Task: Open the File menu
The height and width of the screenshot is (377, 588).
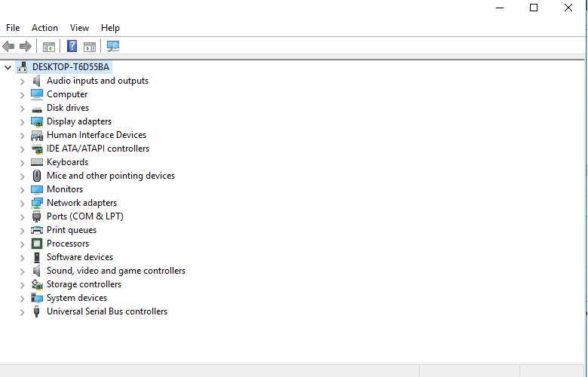Action: pyautogui.click(x=13, y=28)
